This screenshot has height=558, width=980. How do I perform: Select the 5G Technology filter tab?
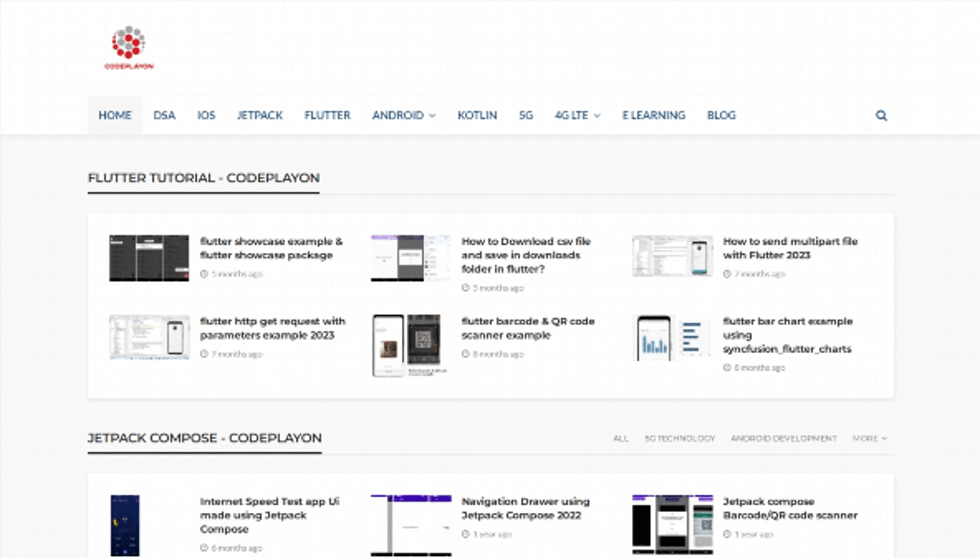680,438
